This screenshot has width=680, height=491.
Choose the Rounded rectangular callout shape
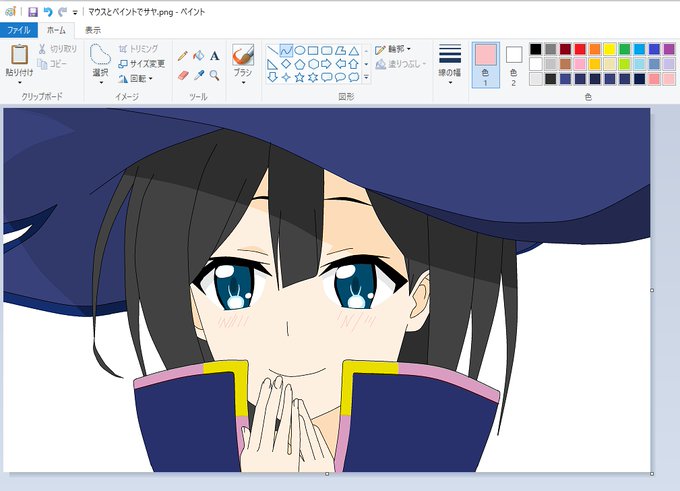click(327, 78)
